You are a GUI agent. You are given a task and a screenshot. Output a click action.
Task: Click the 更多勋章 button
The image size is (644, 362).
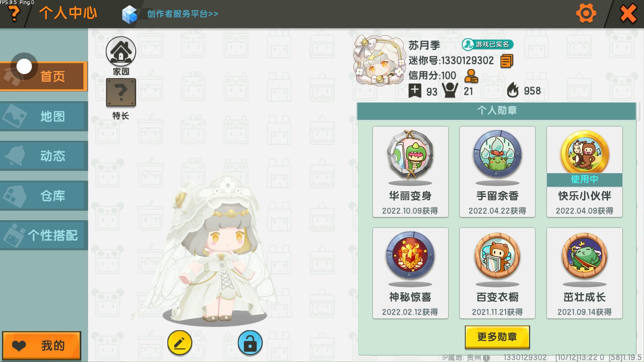click(497, 337)
